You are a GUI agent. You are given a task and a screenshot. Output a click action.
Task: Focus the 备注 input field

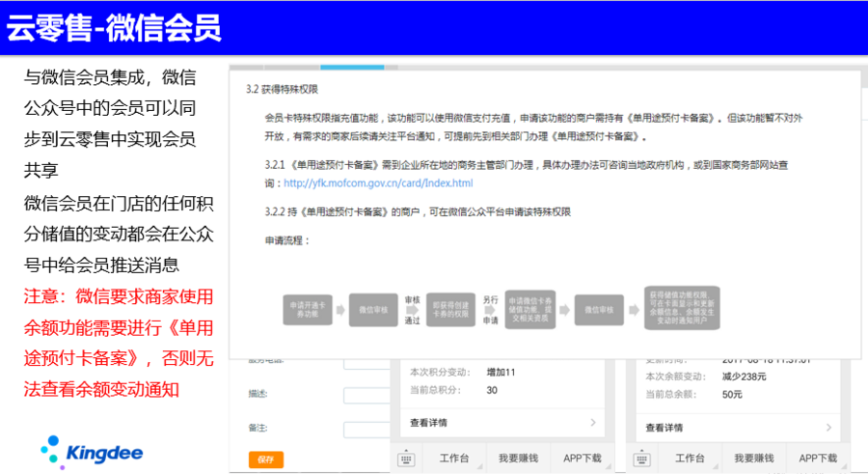[366, 429]
